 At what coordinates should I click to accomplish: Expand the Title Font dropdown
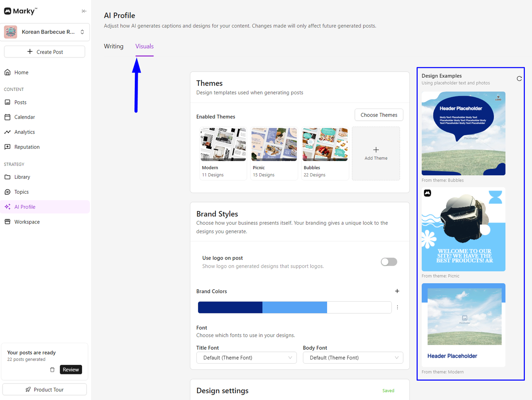pyautogui.click(x=246, y=358)
